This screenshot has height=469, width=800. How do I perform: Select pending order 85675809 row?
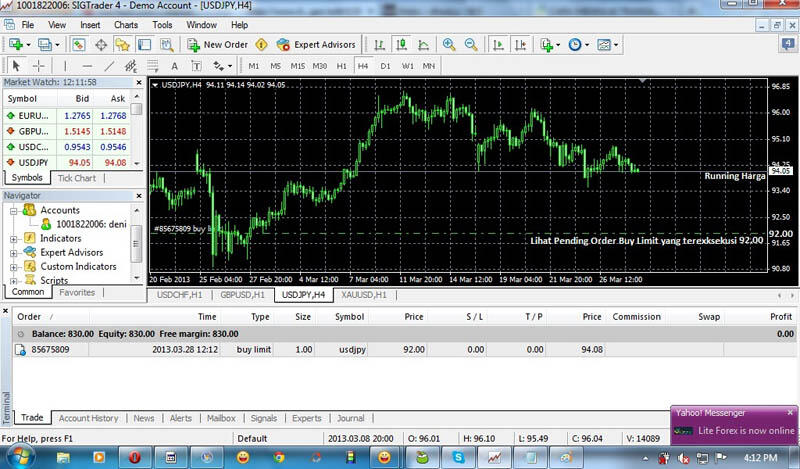[x=403, y=350]
